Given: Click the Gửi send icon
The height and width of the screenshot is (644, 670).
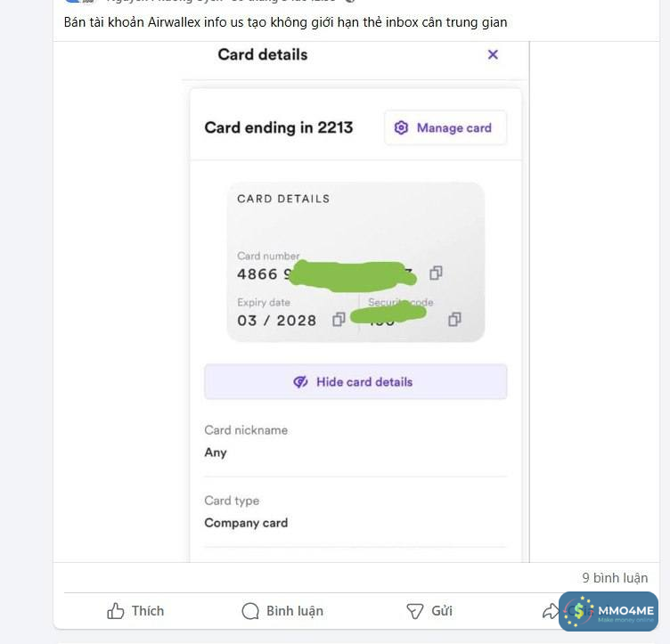Looking at the screenshot, I should coord(414,611).
